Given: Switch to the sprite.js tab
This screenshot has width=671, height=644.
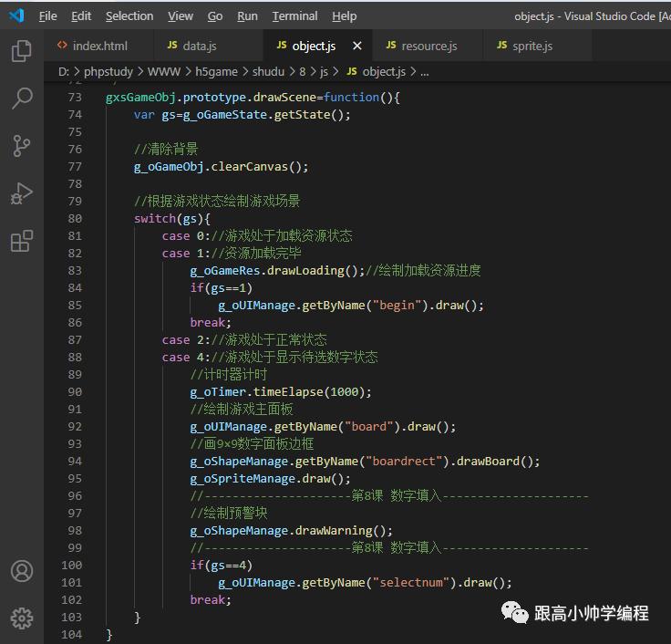Looking at the screenshot, I should click(x=538, y=46).
